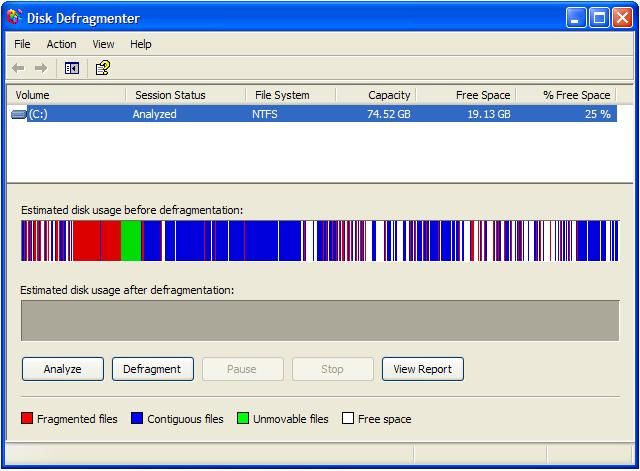
Task: Click the green Unmovable files swatch
Action: pyautogui.click(x=243, y=418)
